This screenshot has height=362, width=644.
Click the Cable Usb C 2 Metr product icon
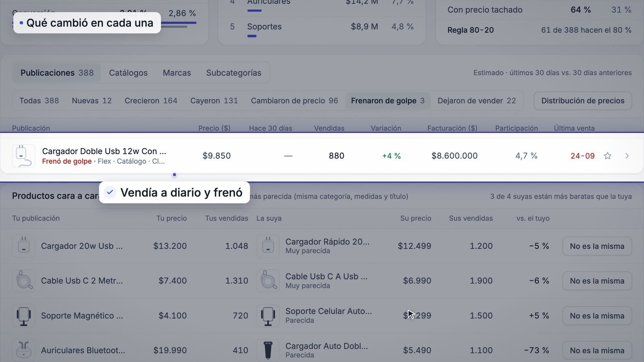tap(23, 281)
